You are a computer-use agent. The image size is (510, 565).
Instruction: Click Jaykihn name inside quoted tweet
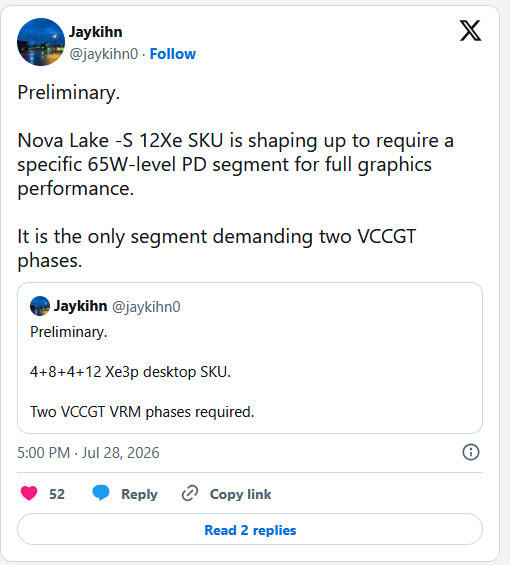point(80,306)
